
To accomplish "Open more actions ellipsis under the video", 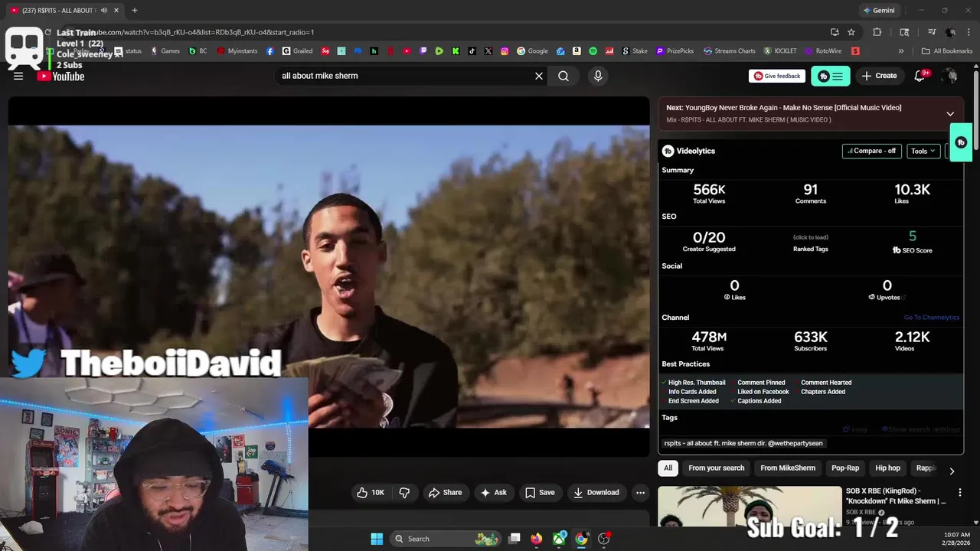I will 641,492.
